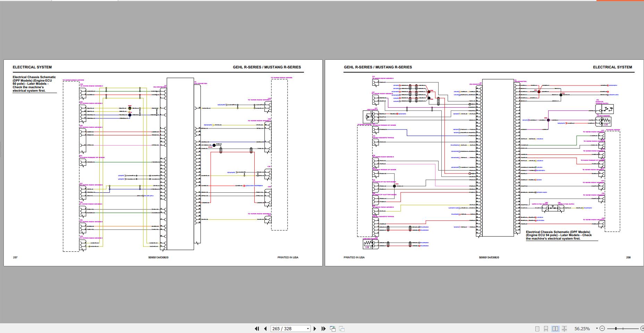This screenshot has height=333, width=644.
Task: Select the next view icon
Action: [341, 328]
